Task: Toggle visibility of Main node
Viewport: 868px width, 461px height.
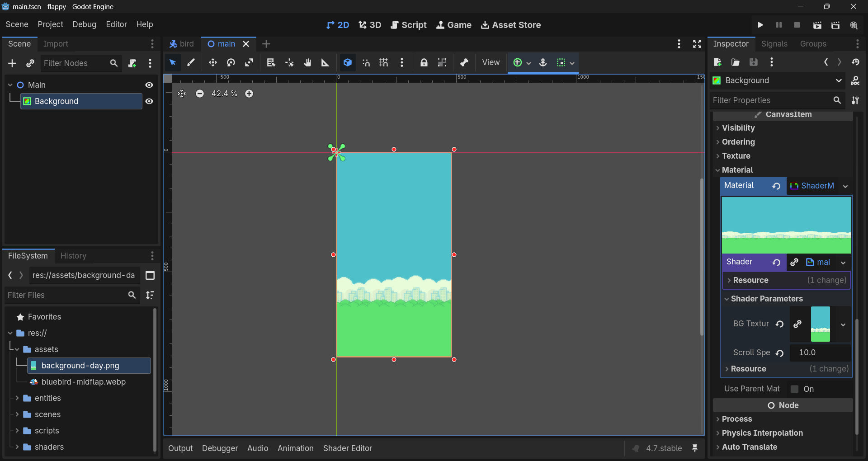Action: click(x=149, y=85)
